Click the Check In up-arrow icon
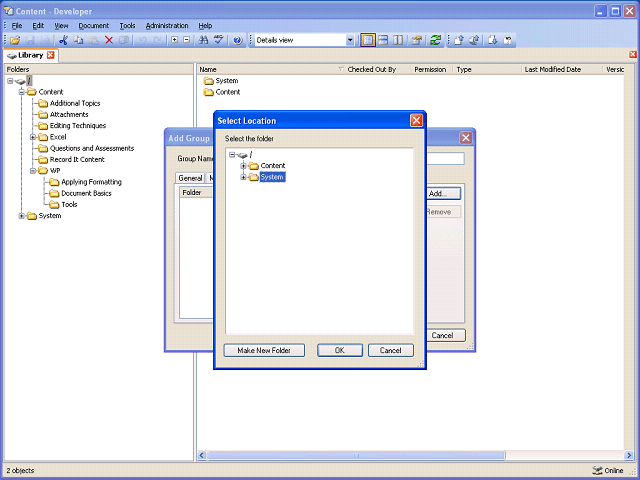This screenshot has height=480, width=640. tap(459, 40)
